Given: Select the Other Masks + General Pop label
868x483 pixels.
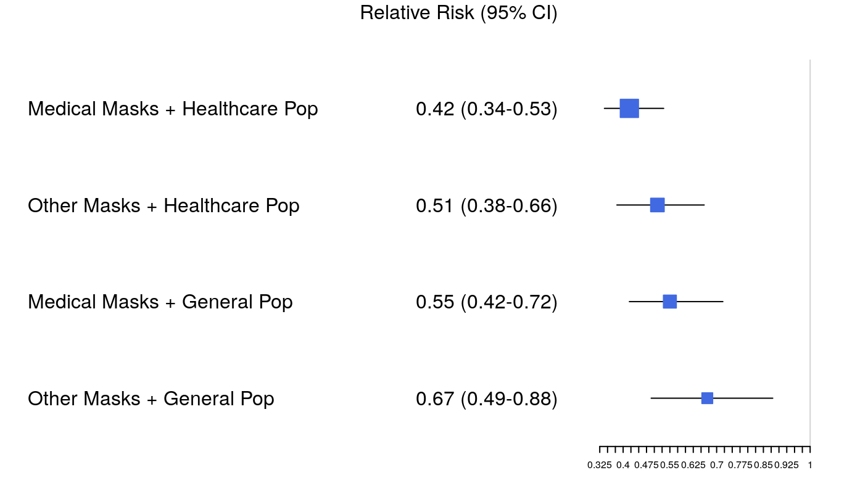Looking at the screenshot, I should [151, 399].
